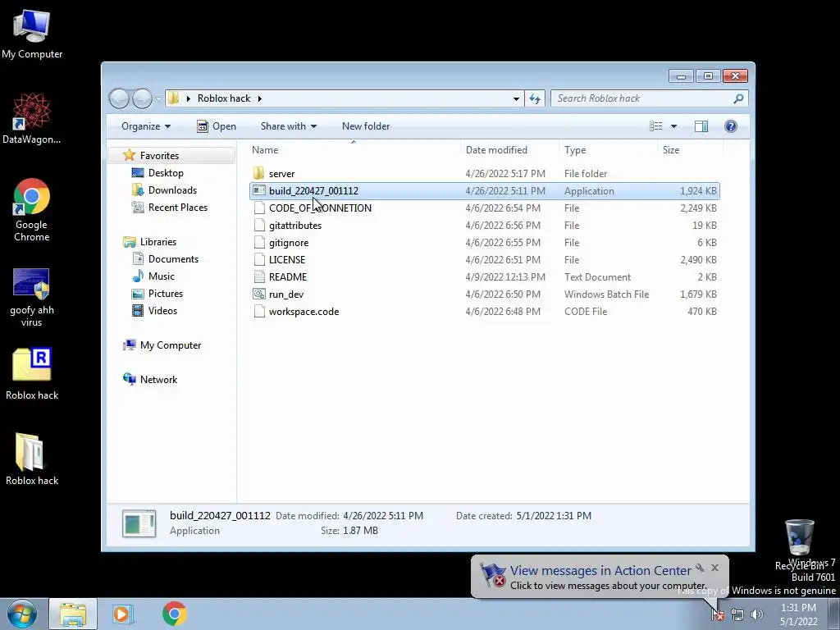Click New folder in the toolbar
Image resolution: width=840 pixels, height=630 pixels.
tap(366, 126)
